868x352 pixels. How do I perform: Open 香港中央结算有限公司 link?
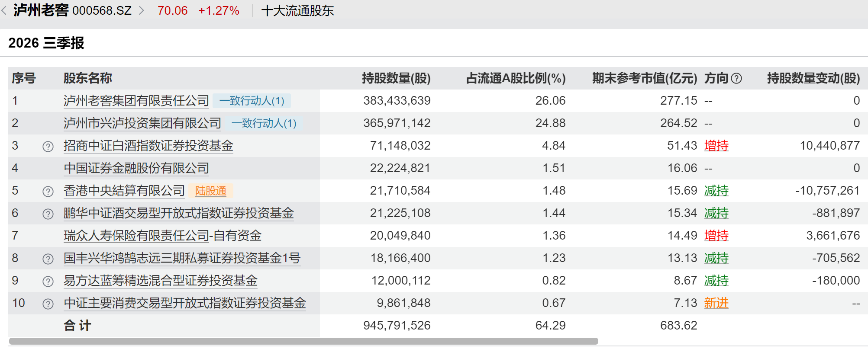tap(124, 191)
